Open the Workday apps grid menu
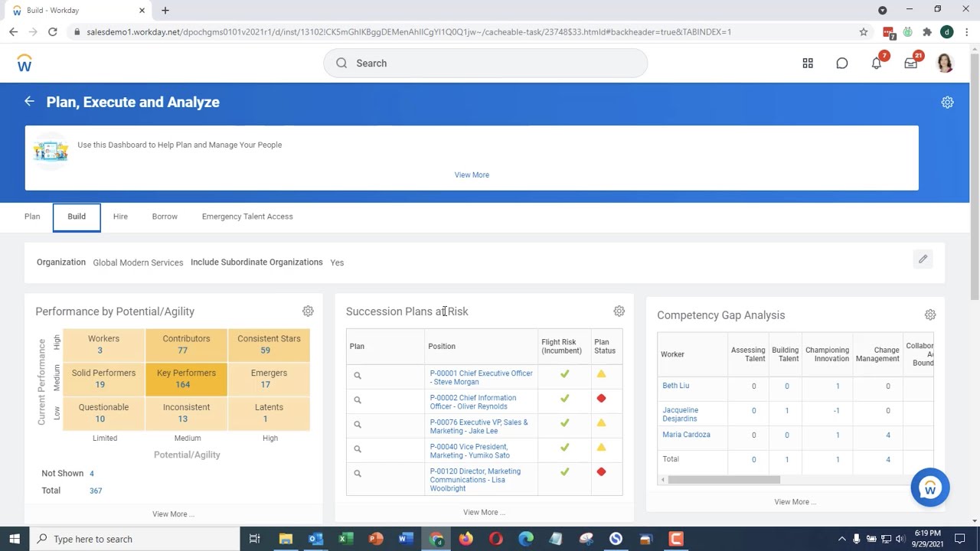Viewport: 980px width, 551px height. [x=808, y=64]
